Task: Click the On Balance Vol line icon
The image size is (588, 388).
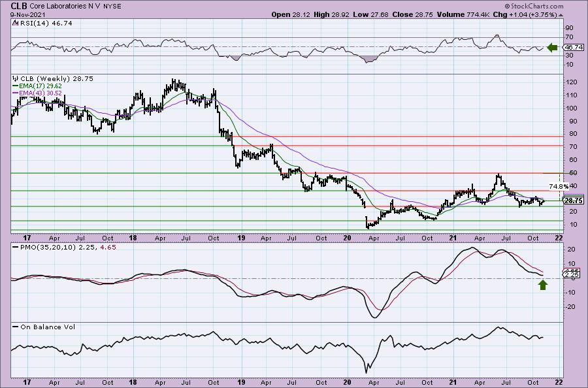Action: 16,327
